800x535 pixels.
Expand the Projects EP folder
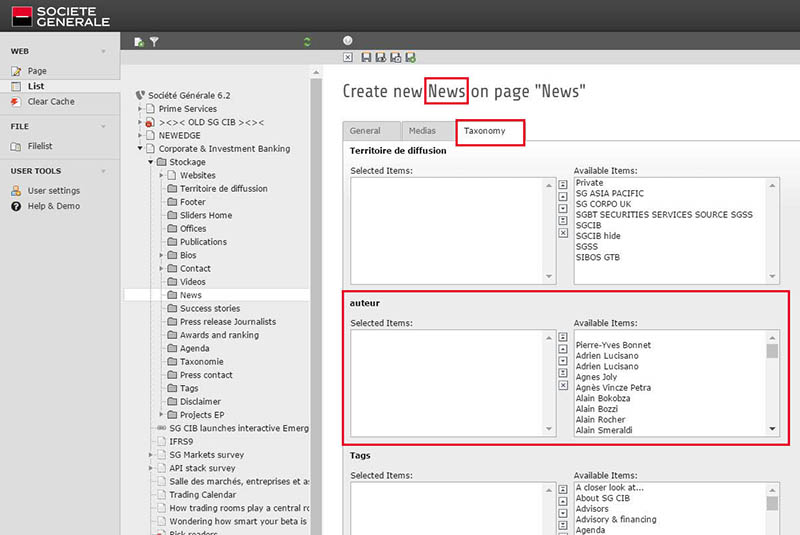[x=161, y=415]
